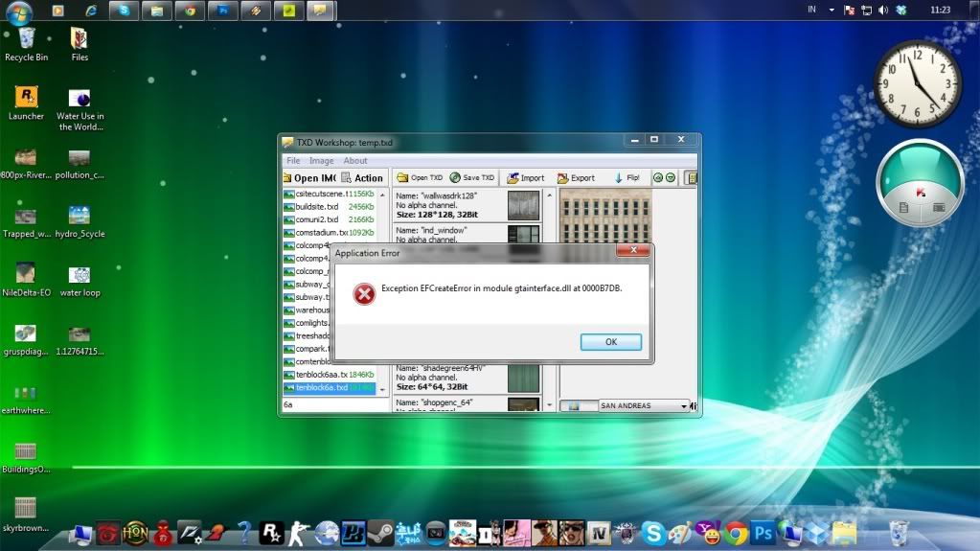Select tenblock6aa.txd in the IMG list
Screen dimensions: 980x551
330,375
